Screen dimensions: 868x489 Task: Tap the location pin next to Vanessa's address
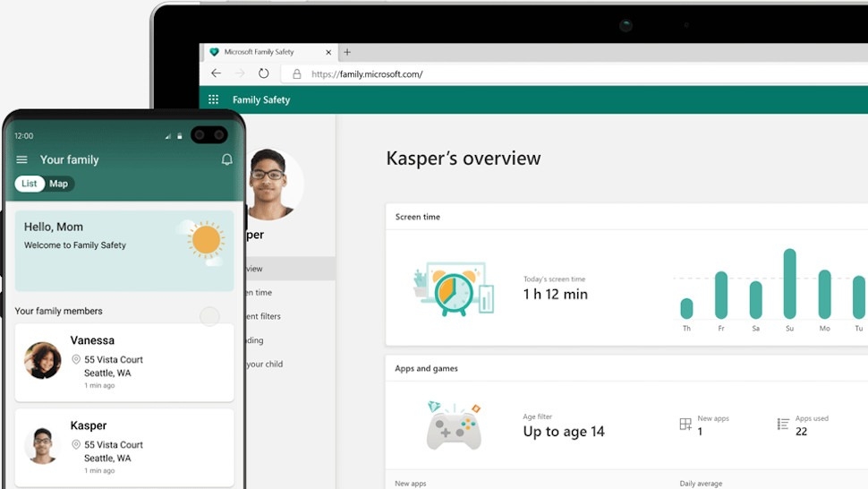tap(76, 359)
